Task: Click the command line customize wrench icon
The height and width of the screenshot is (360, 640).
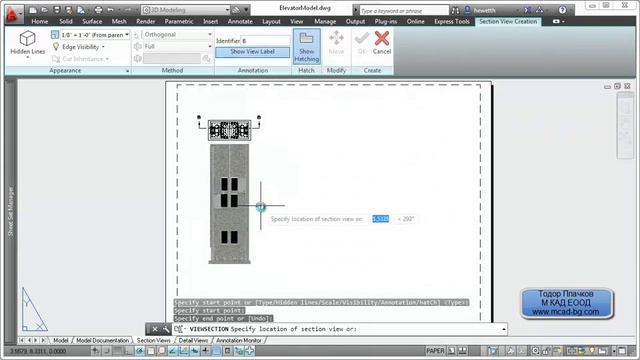Action: tap(166, 329)
